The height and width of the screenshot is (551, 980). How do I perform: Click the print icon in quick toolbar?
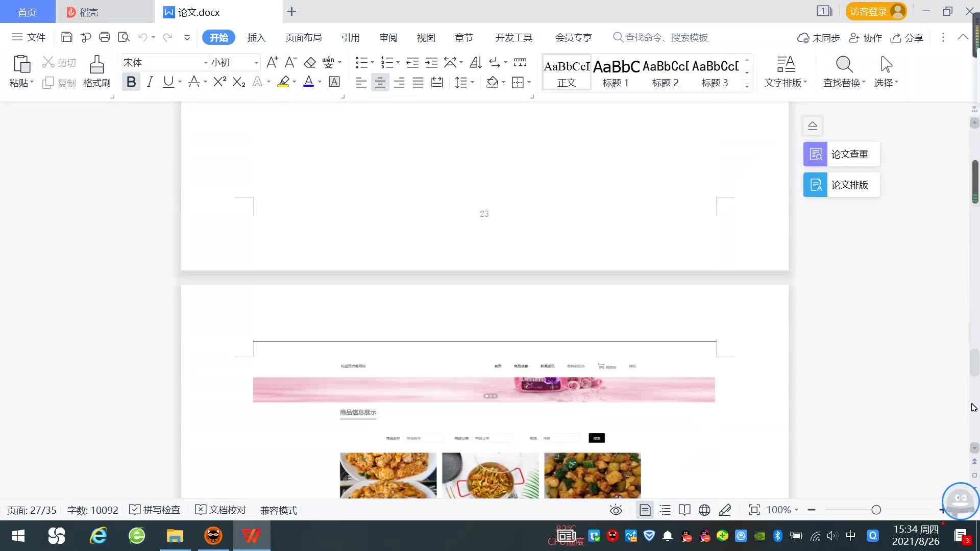(105, 37)
